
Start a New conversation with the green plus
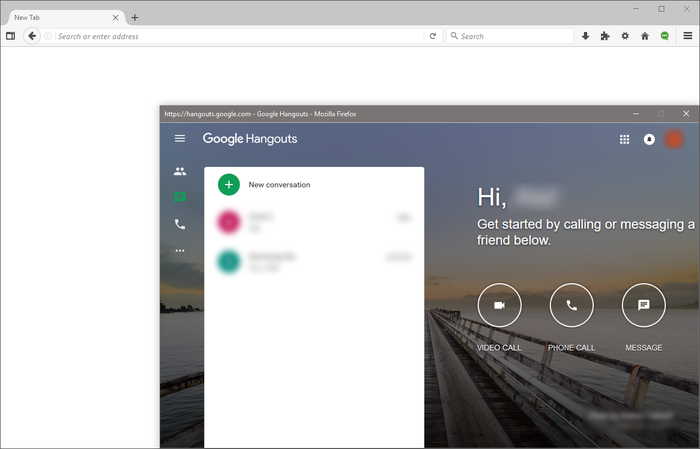point(229,185)
